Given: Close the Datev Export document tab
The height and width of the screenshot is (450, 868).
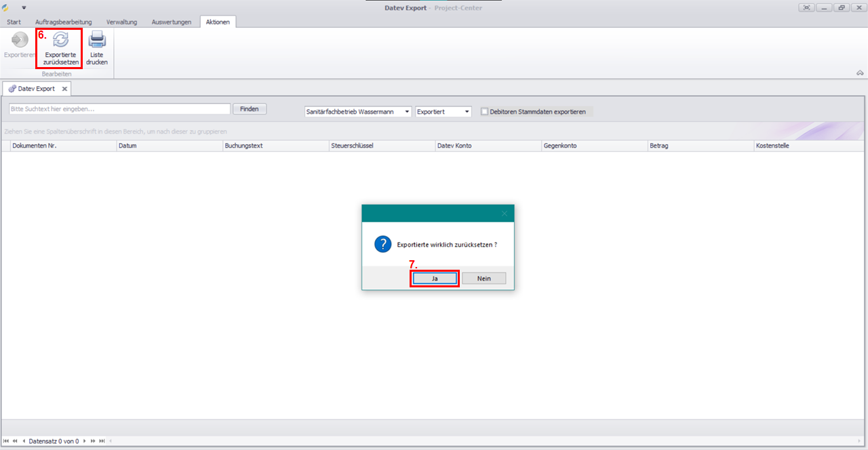Looking at the screenshot, I should click(x=64, y=89).
